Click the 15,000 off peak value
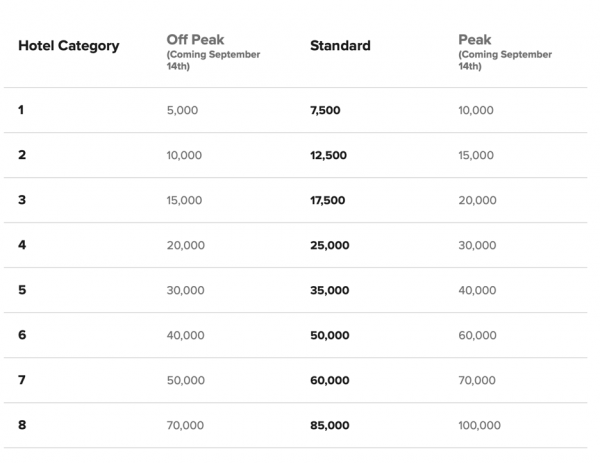600x463 pixels. (185, 200)
